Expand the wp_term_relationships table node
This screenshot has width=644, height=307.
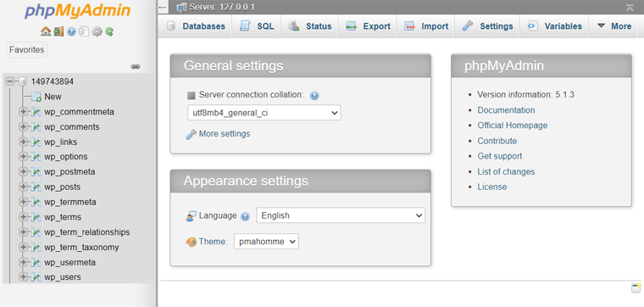[x=23, y=232]
